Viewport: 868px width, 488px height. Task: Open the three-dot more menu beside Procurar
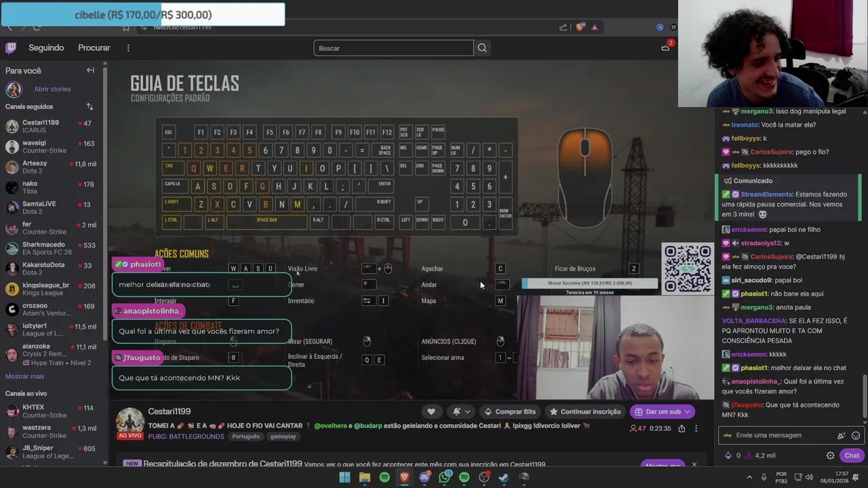pyautogui.click(x=128, y=47)
